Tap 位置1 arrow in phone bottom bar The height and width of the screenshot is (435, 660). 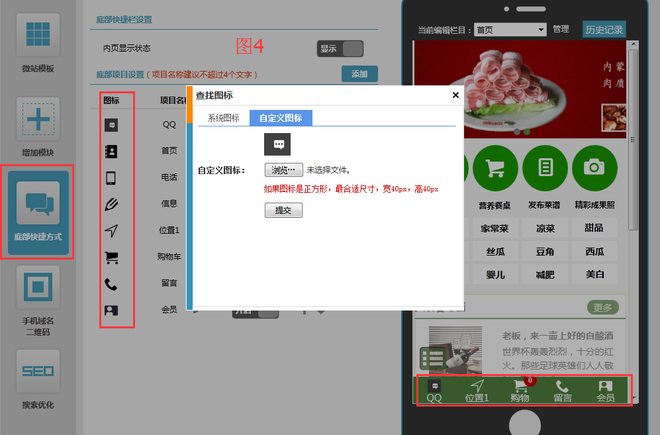click(x=477, y=386)
